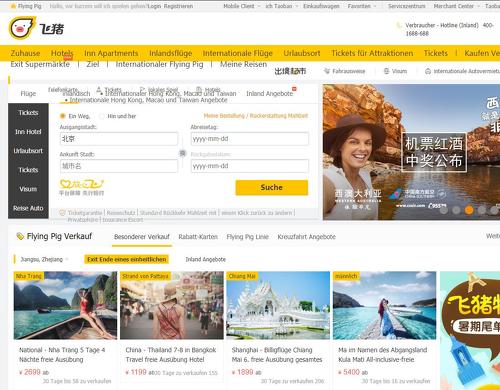
Task: Expand the ich Taobao dropdown
Action: [296, 6]
